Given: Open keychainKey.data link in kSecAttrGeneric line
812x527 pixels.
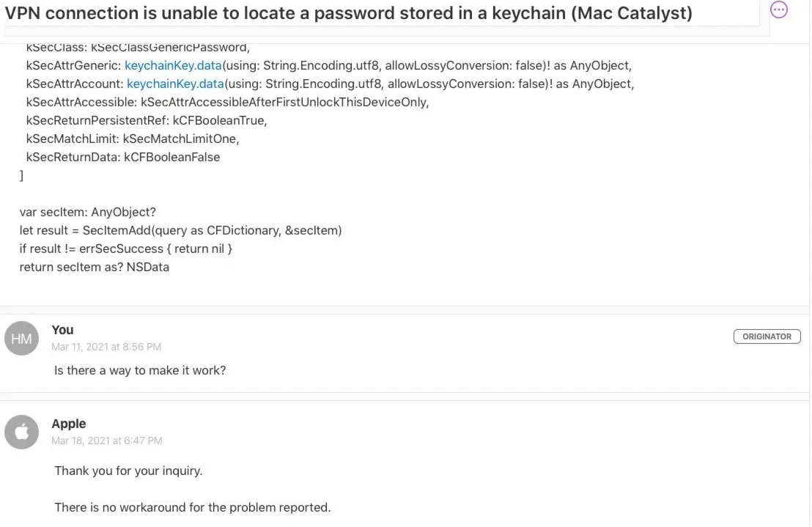Looking at the screenshot, I should point(173,65).
